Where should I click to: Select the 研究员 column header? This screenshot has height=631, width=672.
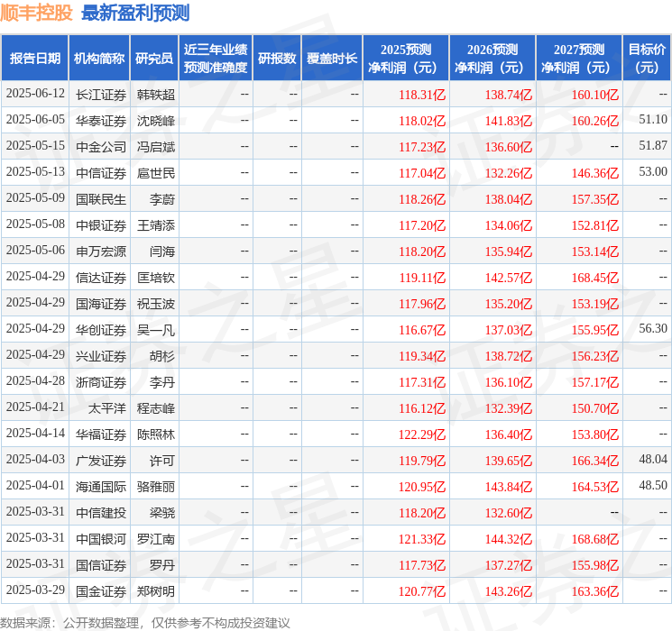click(154, 59)
